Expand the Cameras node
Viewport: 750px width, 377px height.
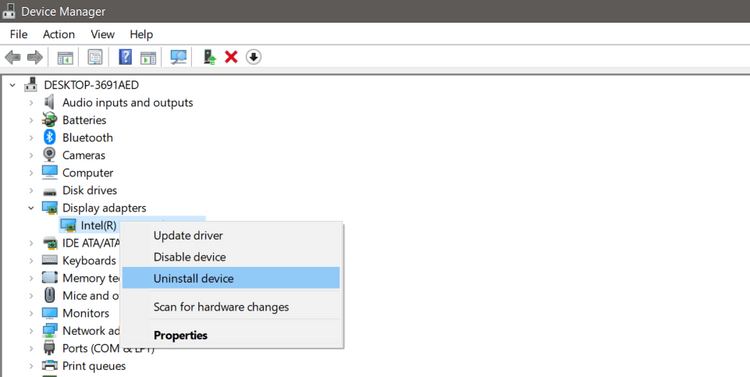coord(31,155)
